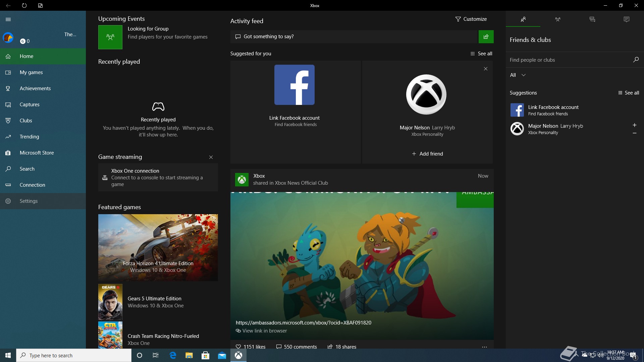The image size is (644, 362).
Task: Click the back arrow in title bar
Action: tap(8, 5)
